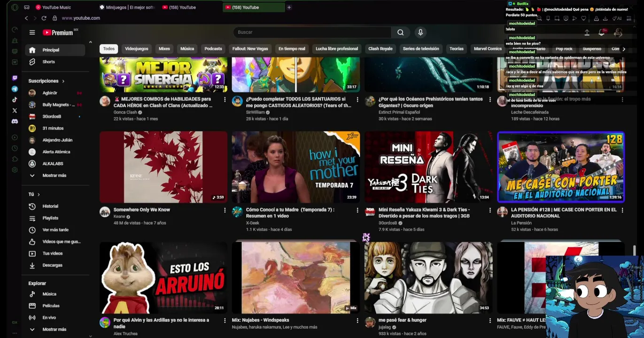Open the Keane channel link under video

(119, 216)
